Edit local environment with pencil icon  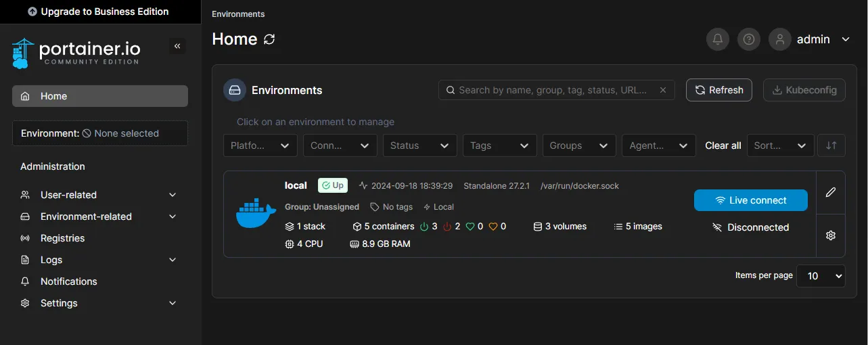[x=831, y=192]
